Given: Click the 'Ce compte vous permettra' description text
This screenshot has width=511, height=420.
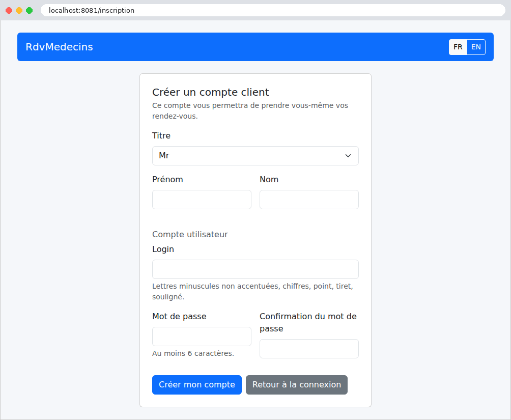Looking at the screenshot, I should click(x=250, y=111).
